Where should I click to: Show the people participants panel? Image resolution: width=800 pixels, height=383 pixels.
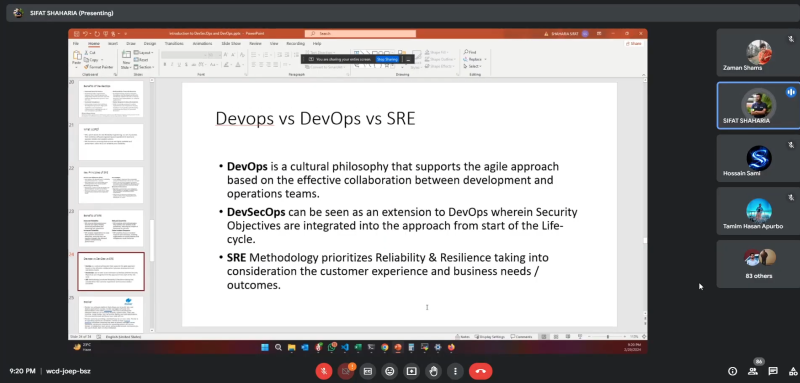tap(753, 371)
